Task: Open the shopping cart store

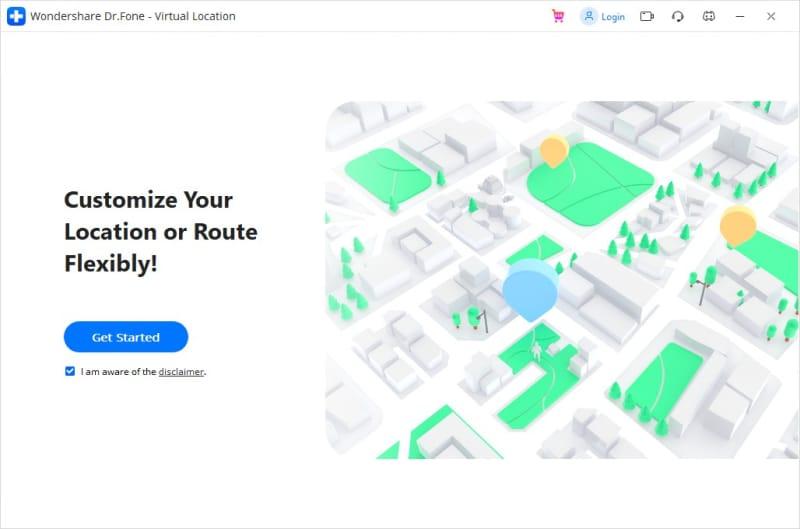Action: 558,16
